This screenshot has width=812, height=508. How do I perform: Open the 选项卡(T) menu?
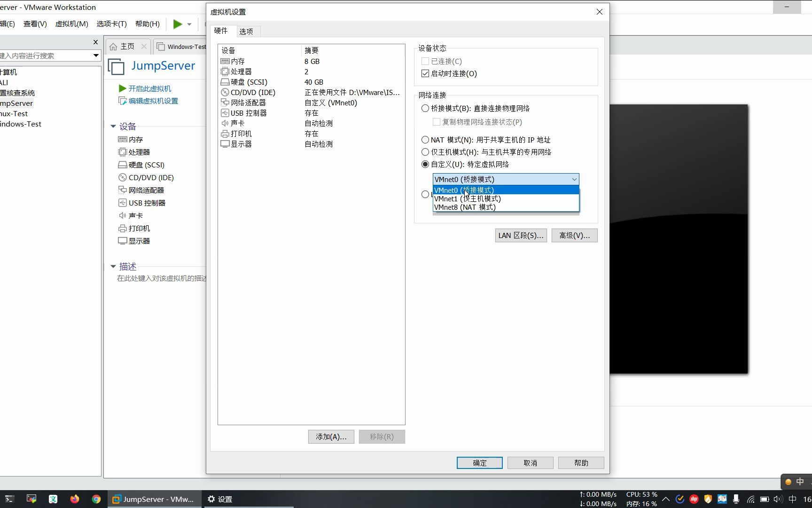(x=111, y=24)
